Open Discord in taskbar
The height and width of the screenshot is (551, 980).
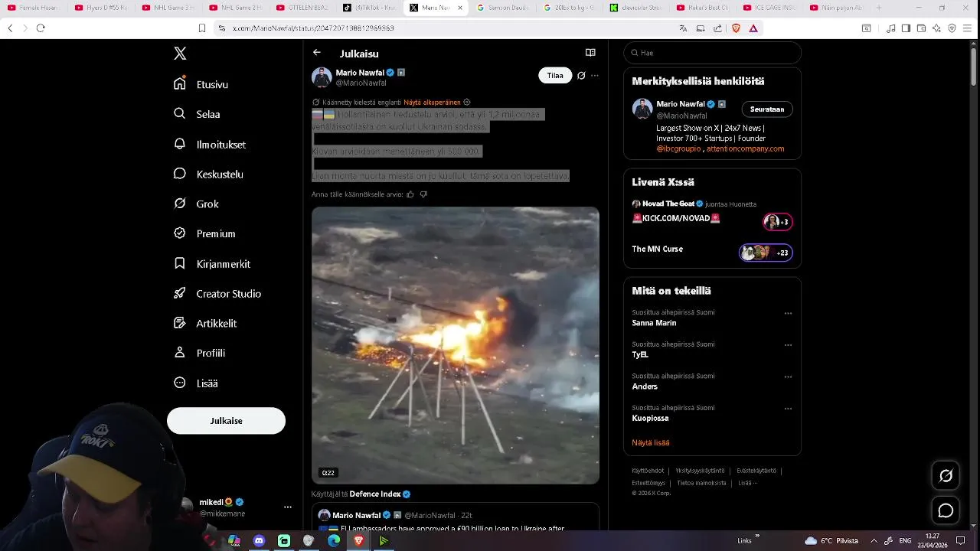[x=259, y=540]
